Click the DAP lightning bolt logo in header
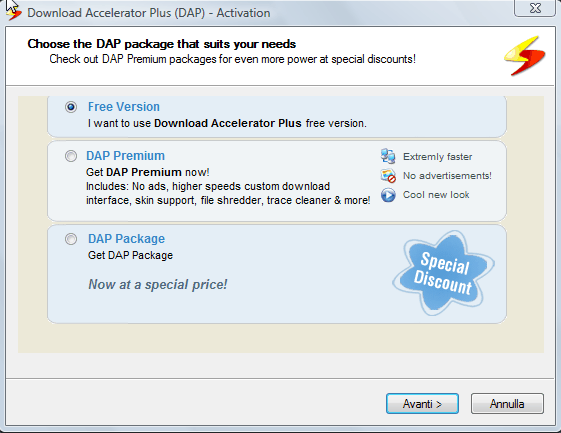 [x=525, y=55]
